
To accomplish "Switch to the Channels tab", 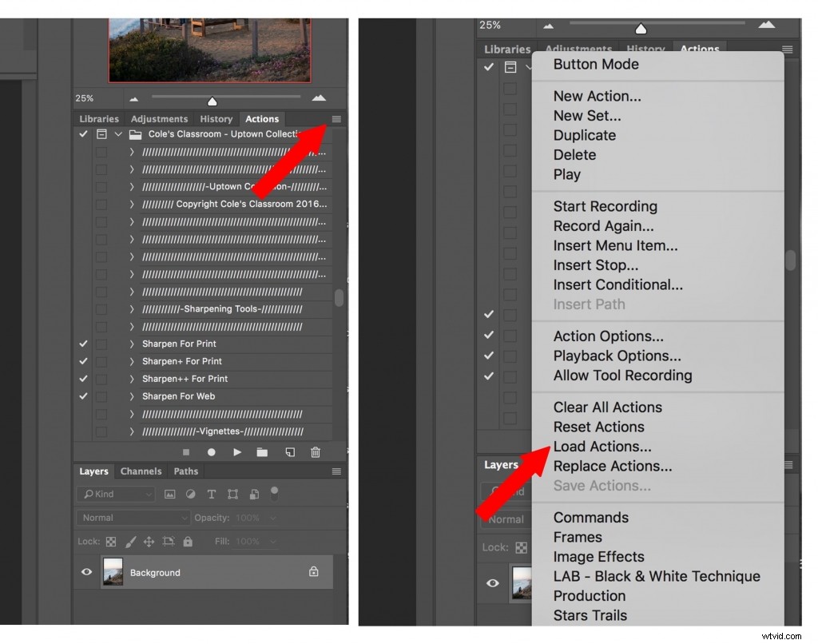I will click(141, 471).
